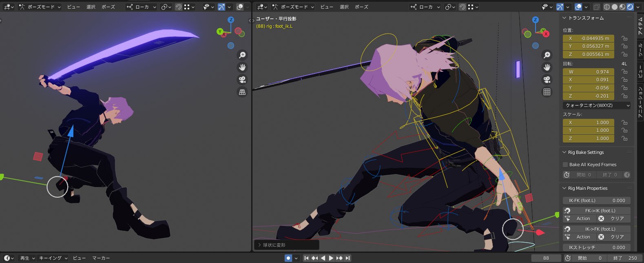The height and width of the screenshot is (263, 644).
Task: Toggle preview range clock in timeline
Action: pos(568,258)
